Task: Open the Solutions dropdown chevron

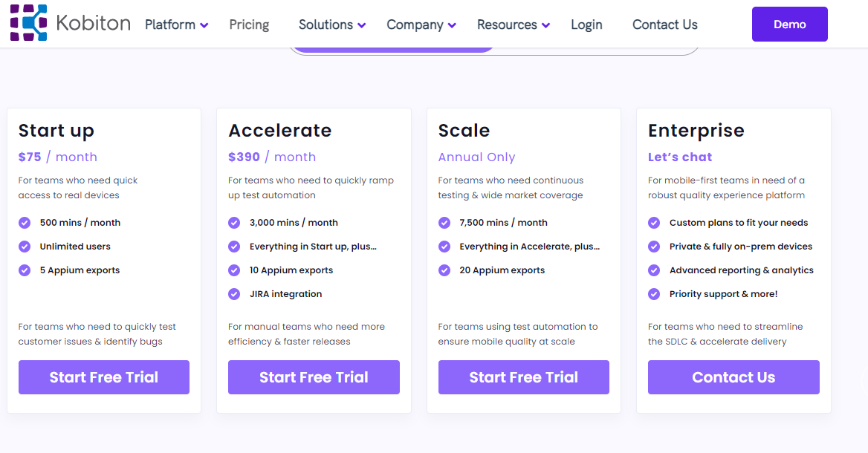Action: point(361,25)
